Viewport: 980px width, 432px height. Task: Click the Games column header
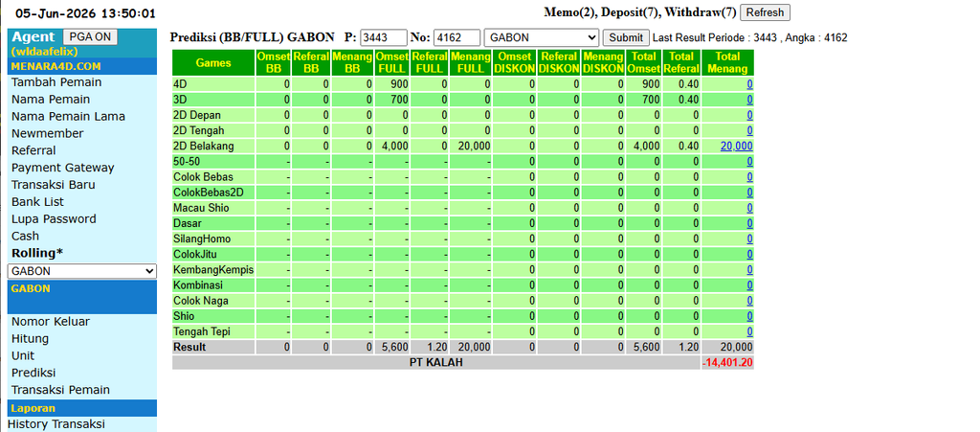213,62
